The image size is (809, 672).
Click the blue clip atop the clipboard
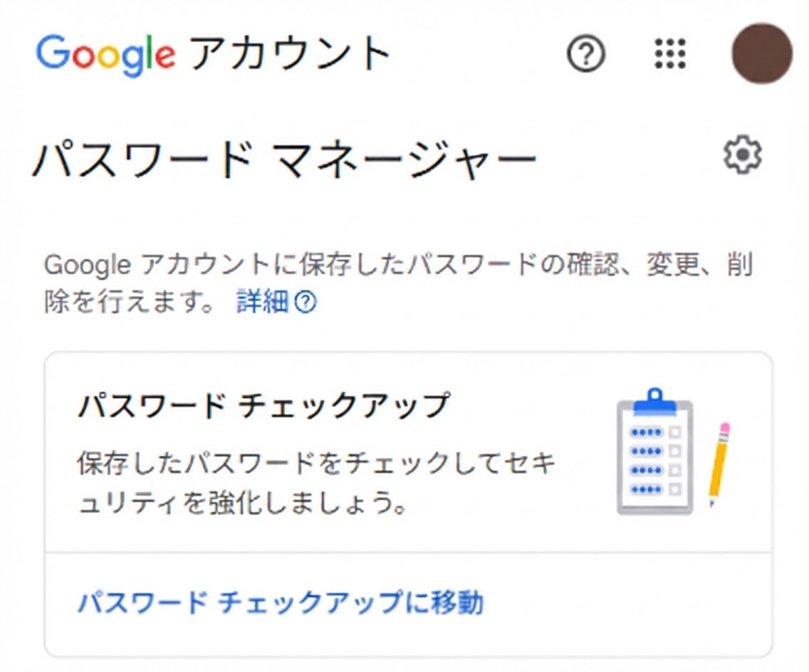click(x=654, y=401)
